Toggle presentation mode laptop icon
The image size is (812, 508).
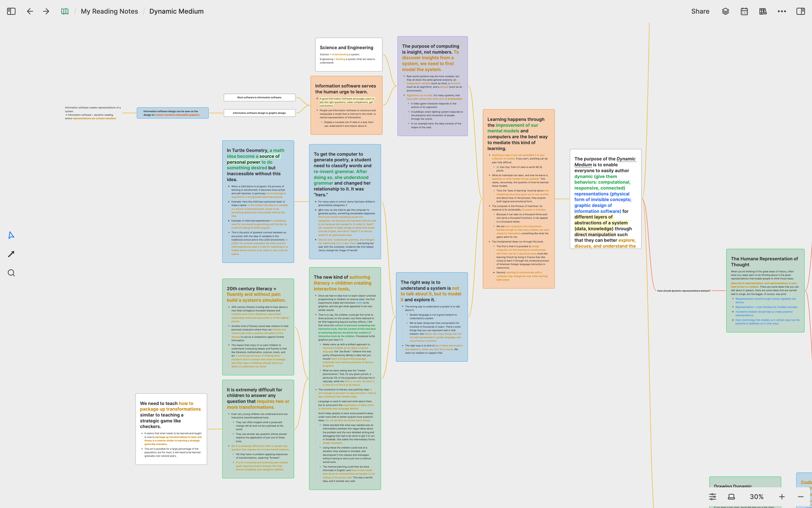point(731,497)
